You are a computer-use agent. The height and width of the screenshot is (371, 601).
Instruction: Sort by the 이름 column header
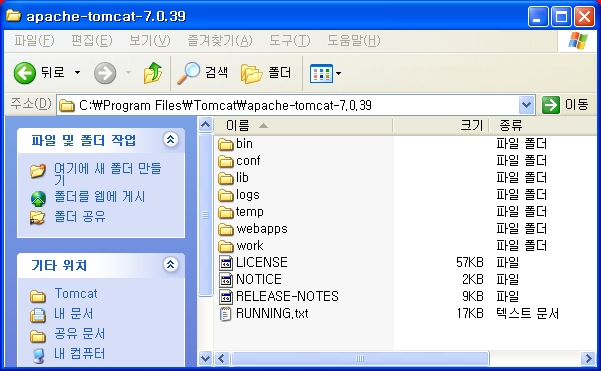(303, 126)
